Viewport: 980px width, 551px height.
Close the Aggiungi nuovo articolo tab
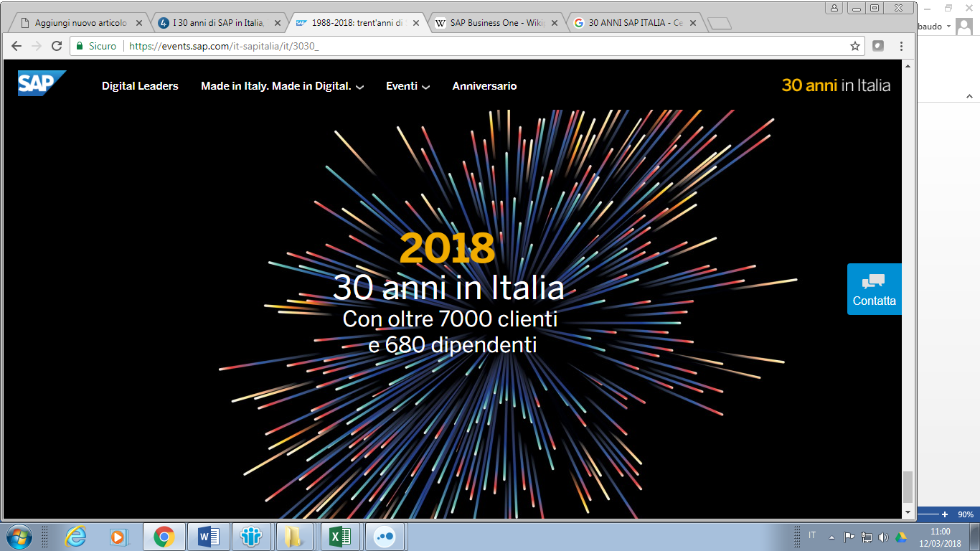[x=139, y=23]
